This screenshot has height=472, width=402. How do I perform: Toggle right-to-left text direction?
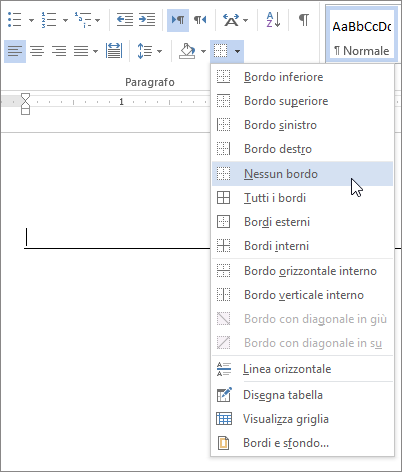(200, 20)
